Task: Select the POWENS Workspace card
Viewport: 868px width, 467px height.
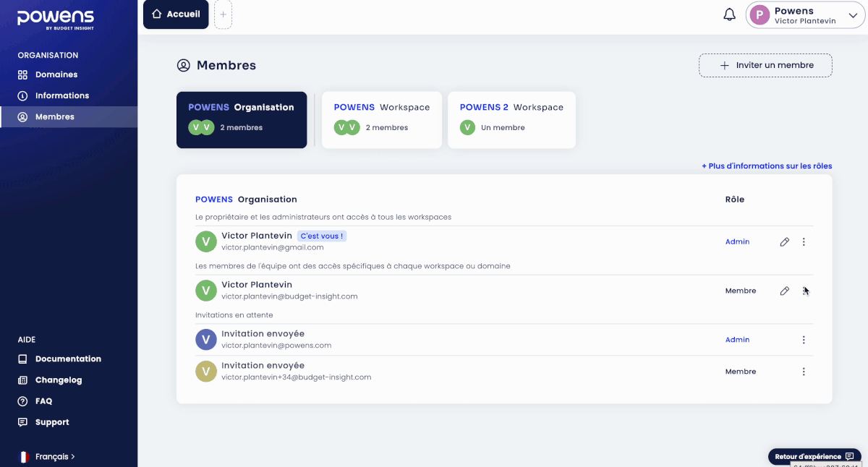Action: coord(381,120)
